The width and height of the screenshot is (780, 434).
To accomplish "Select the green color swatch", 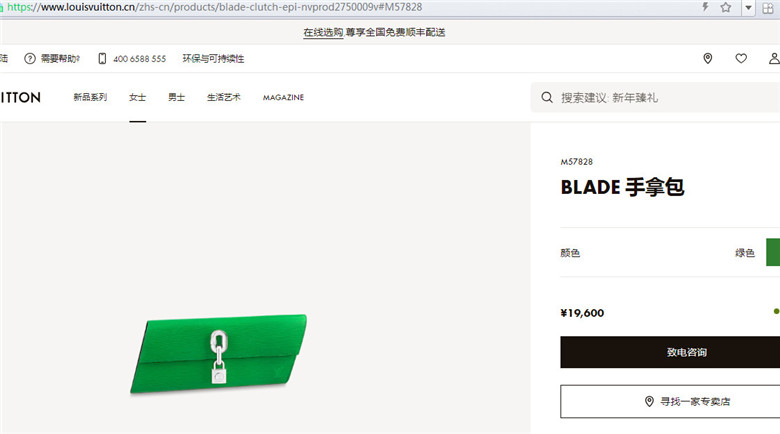I will 773,252.
